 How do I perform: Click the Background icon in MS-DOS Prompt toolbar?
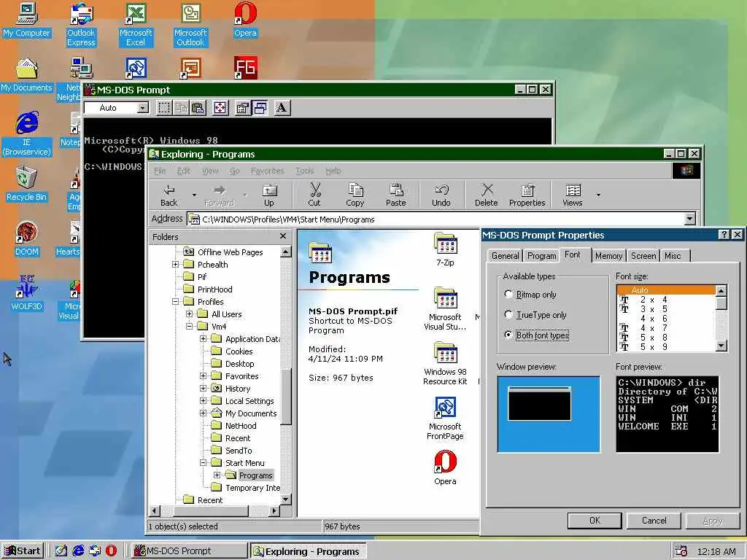click(x=260, y=108)
